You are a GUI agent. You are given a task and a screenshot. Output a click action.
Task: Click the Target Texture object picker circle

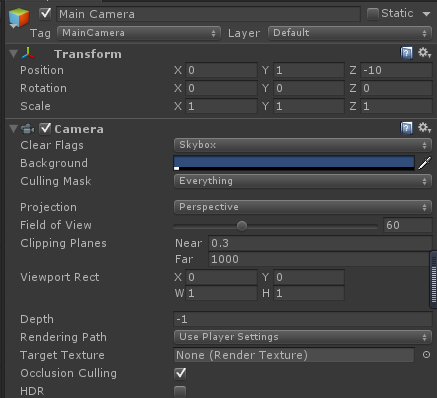tap(426, 355)
